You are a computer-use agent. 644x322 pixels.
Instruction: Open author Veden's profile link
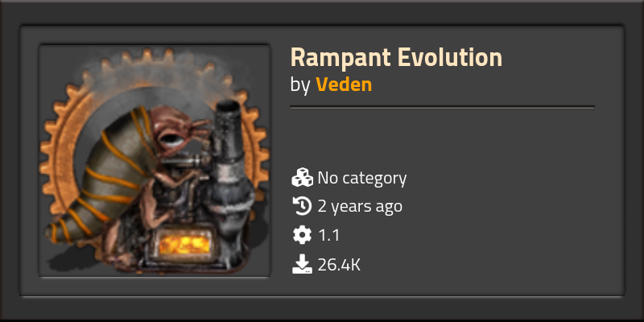coord(344,85)
